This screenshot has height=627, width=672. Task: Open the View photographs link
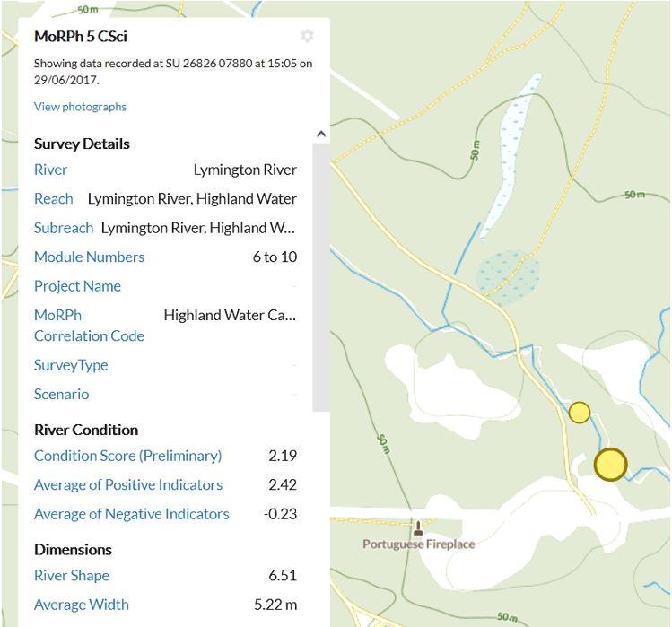point(80,107)
